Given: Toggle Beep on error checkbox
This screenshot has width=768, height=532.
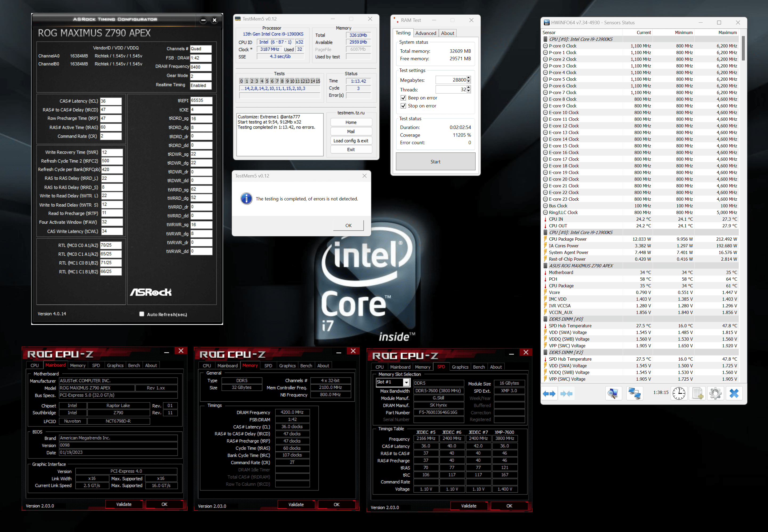Looking at the screenshot, I should [x=403, y=98].
